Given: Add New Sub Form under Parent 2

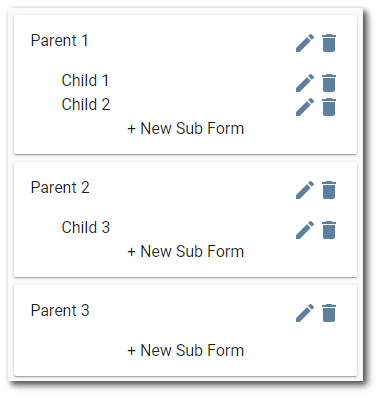Looking at the screenshot, I should (186, 251).
